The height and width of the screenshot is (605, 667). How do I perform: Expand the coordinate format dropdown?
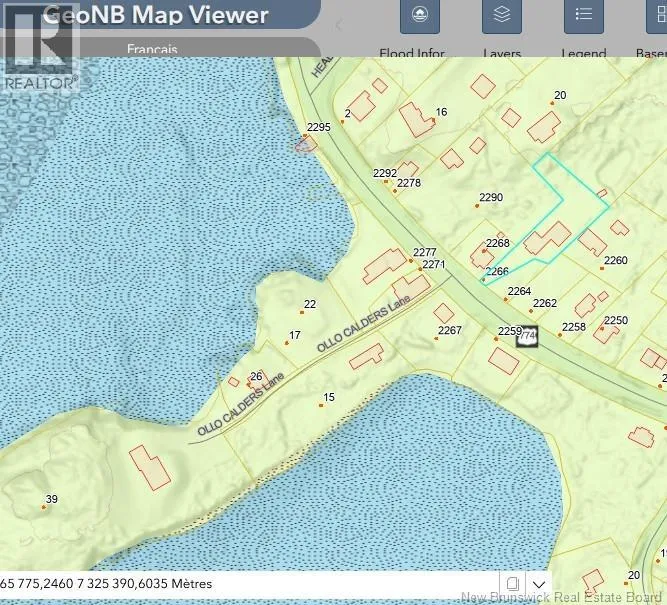(539, 584)
